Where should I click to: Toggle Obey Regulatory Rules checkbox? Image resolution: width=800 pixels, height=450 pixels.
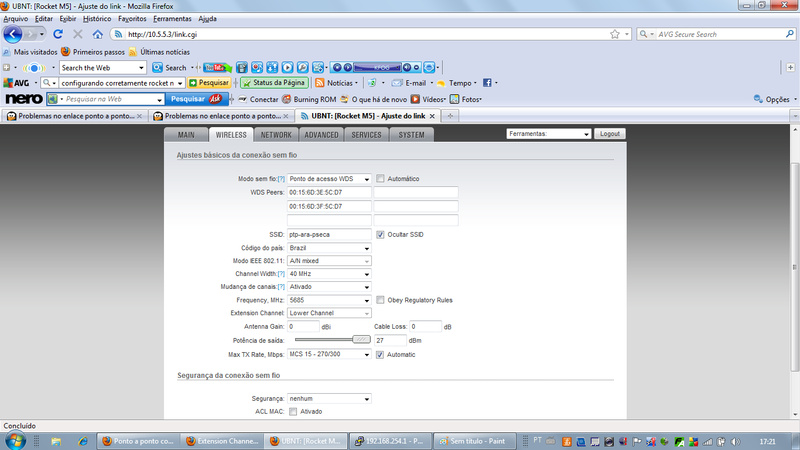pos(380,299)
